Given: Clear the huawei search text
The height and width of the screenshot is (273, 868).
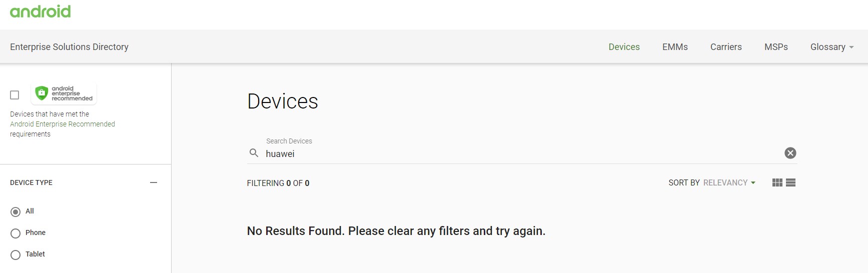Looking at the screenshot, I should pyautogui.click(x=790, y=153).
